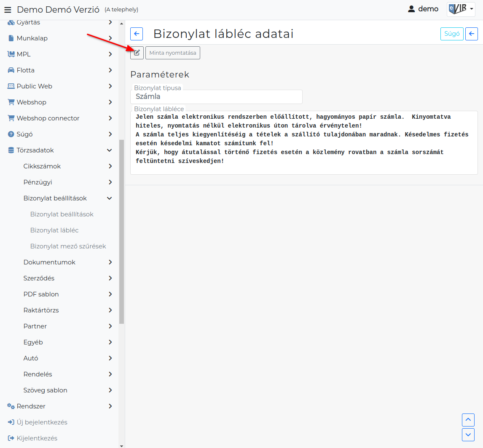Collapse the Bizonylat beállítások submenu
Image resolution: width=483 pixels, height=448 pixels.
109,198
